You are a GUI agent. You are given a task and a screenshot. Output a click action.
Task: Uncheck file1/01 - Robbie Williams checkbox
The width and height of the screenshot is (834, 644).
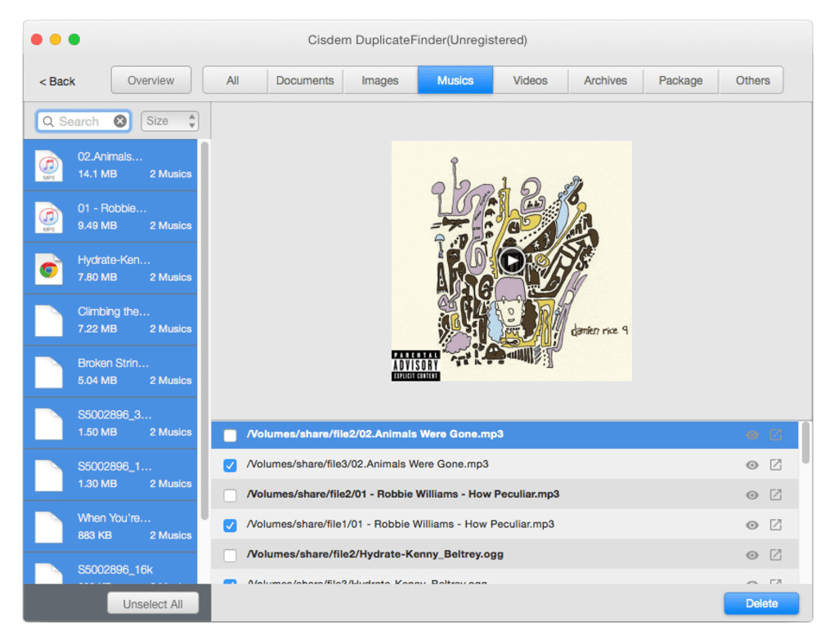point(230,525)
